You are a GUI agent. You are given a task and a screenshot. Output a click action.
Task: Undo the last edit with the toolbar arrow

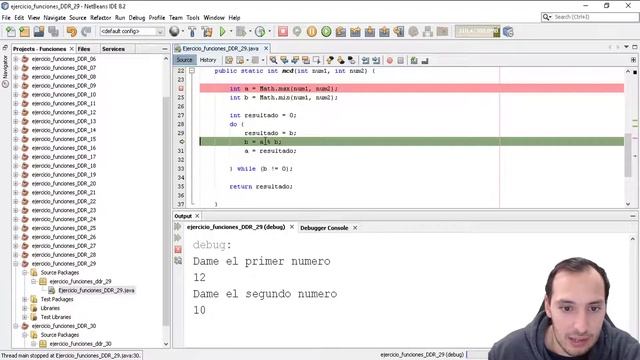click(x=72, y=31)
